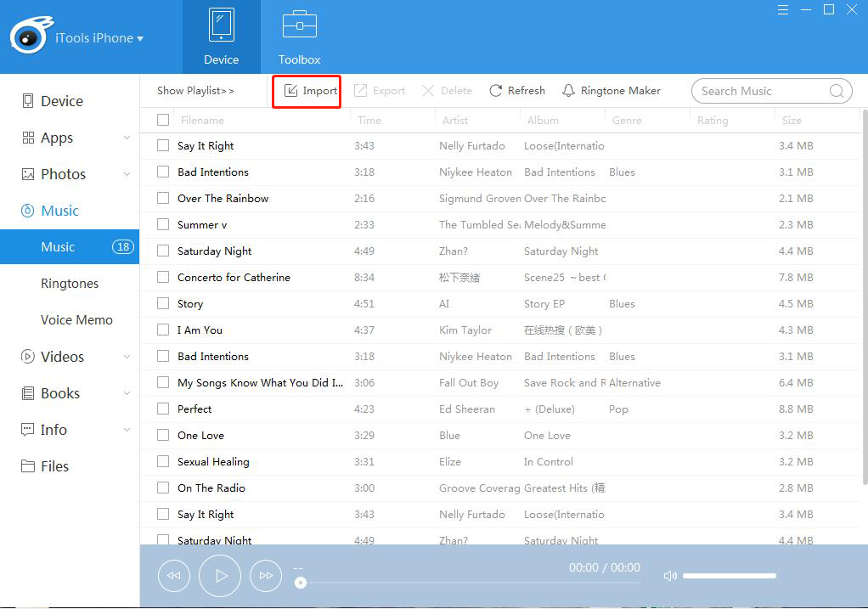Click the Videos play icon in sidebar
This screenshot has width=868, height=609.
pos(27,357)
